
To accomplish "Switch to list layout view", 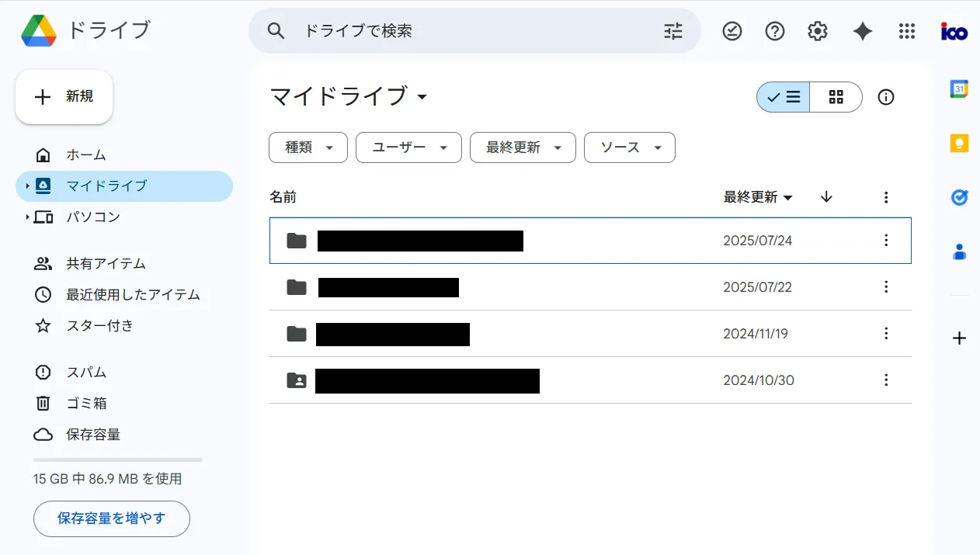I will point(784,97).
